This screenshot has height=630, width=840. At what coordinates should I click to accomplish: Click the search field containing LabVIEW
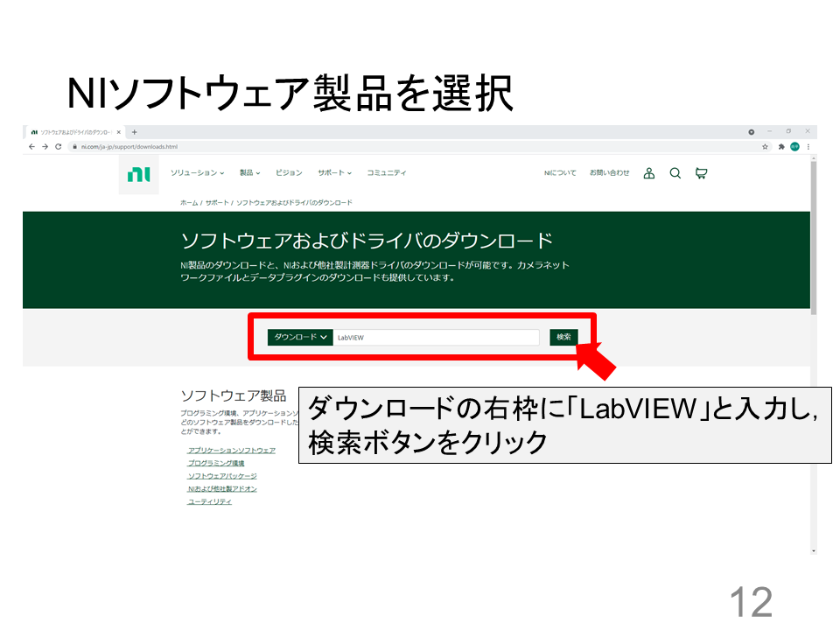[x=436, y=338]
